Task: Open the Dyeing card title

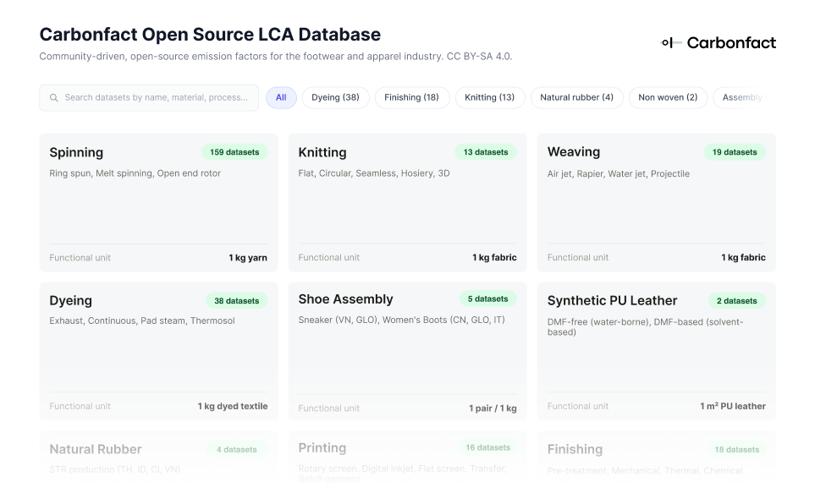Action: tap(71, 300)
